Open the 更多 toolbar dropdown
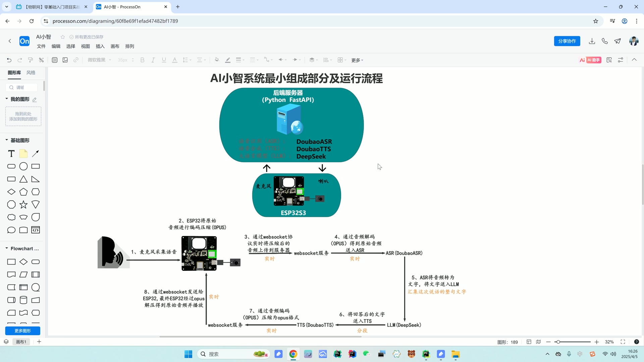 357,60
